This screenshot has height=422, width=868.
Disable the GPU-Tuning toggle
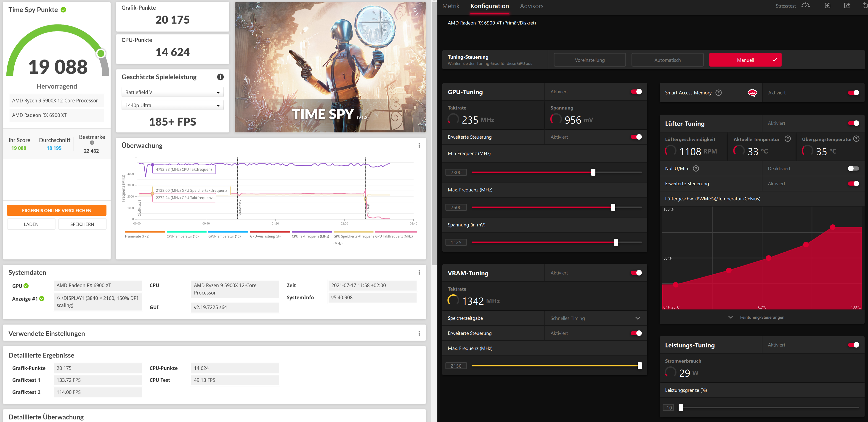[x=636, y=92]
